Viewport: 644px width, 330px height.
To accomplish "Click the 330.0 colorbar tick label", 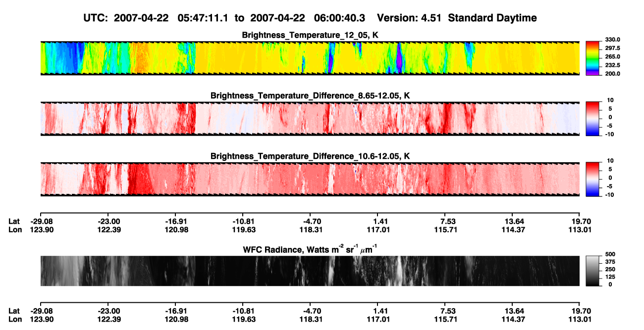I will pos(614,40).
